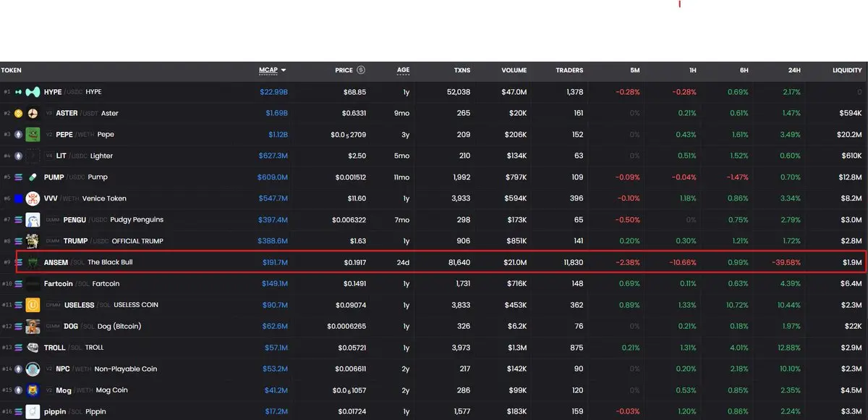Click TROLL 24H change 12.88%
Screen dimensions: 868x420
788,348
